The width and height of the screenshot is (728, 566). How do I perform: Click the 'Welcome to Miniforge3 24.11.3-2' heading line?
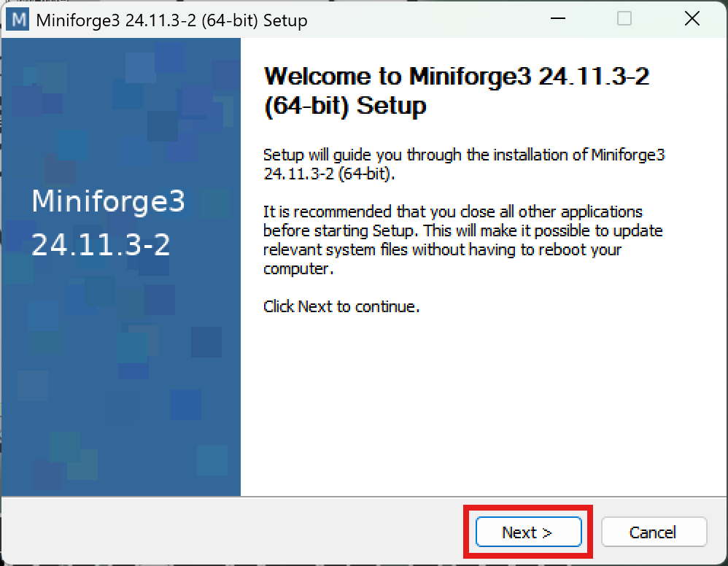(x=456, y=76)
